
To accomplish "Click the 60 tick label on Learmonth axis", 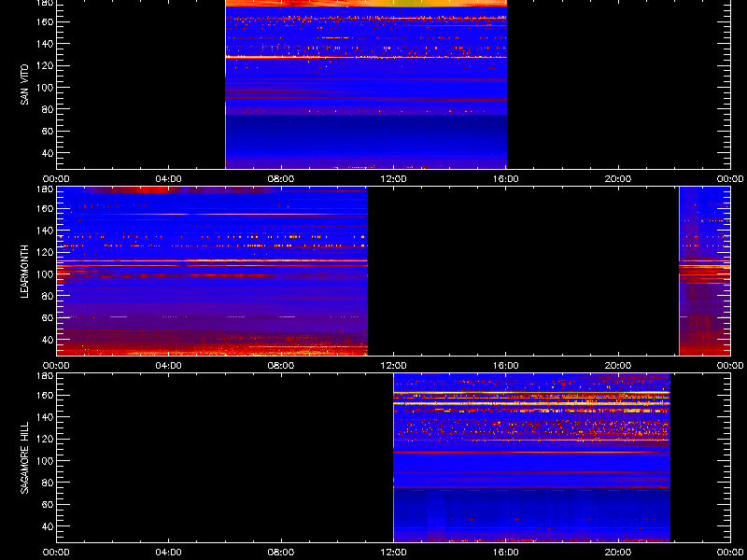I will [x=49, y=317].
